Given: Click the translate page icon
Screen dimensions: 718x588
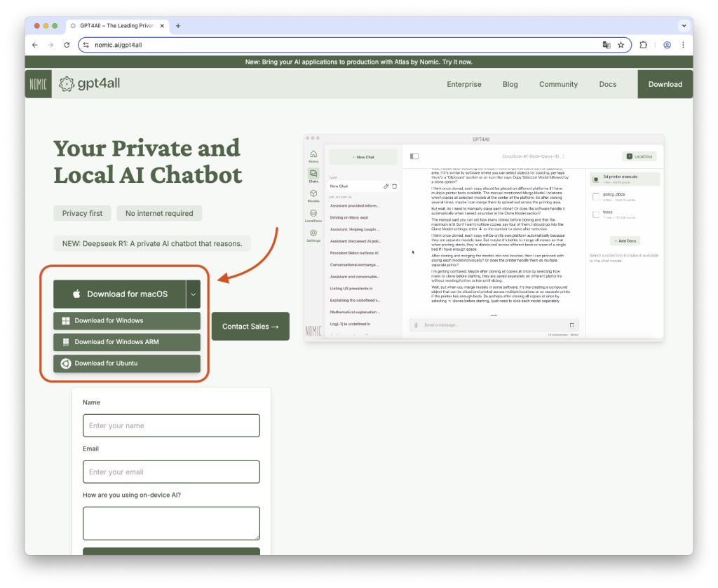Looking at the screenshot, I should (x=606, y=45).
